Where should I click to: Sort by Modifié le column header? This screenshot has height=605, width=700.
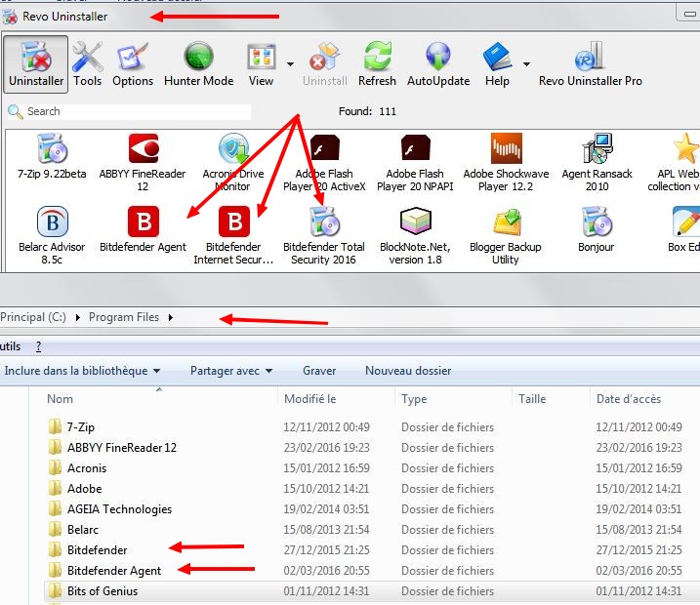click(310, 399)
